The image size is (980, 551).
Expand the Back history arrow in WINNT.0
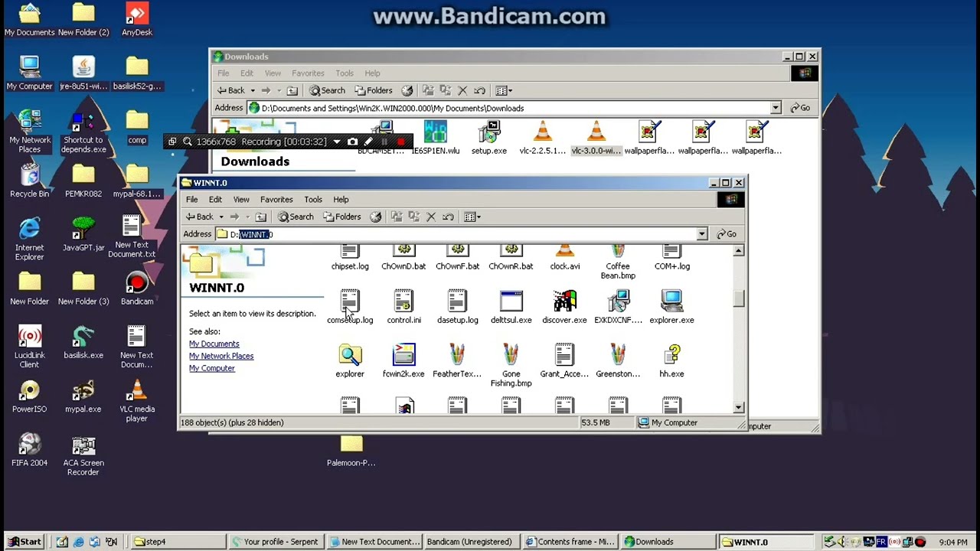point(221,217)
